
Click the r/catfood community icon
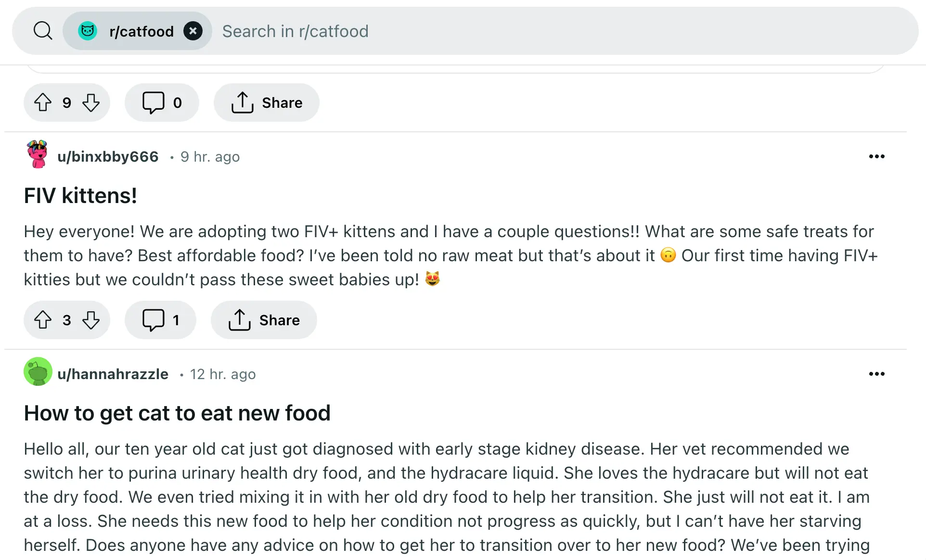[88, 31]
